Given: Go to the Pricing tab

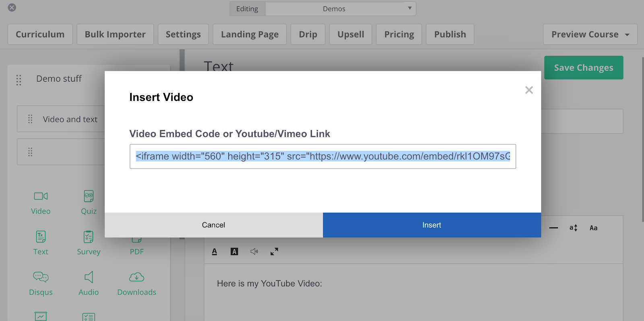Looking at the screenshot, I should click(x=399, y=34).
